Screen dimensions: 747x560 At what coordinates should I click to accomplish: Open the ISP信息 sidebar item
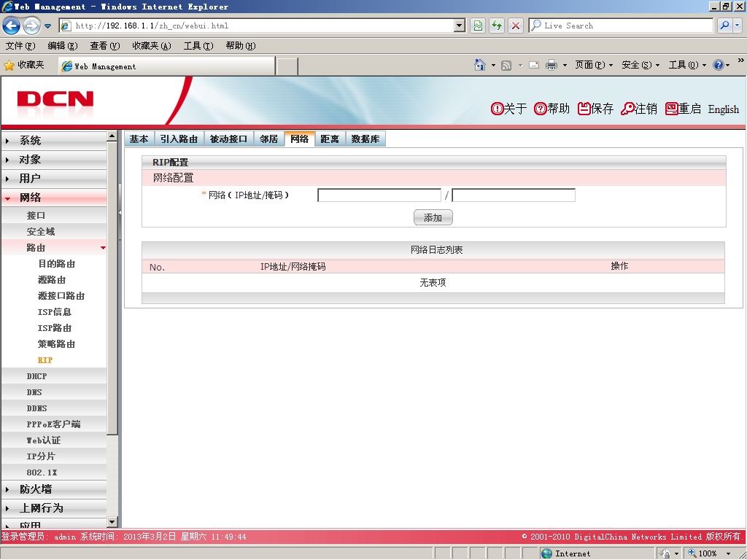click(x=54, y=312)
